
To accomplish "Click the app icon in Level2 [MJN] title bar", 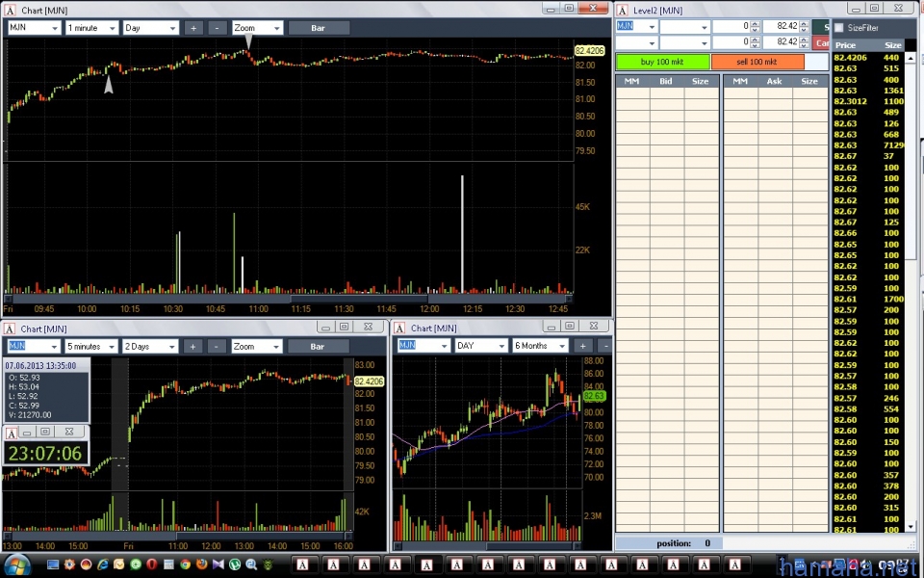I will point(623,10).
